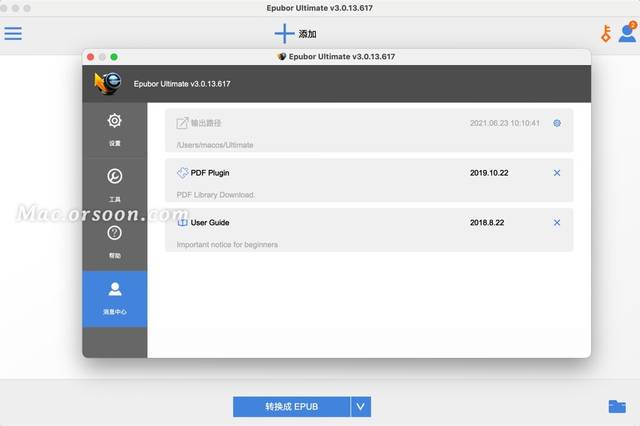Select the Help question mark tab
This screenshot has width=640, height=426.
[x=115, y=242]
